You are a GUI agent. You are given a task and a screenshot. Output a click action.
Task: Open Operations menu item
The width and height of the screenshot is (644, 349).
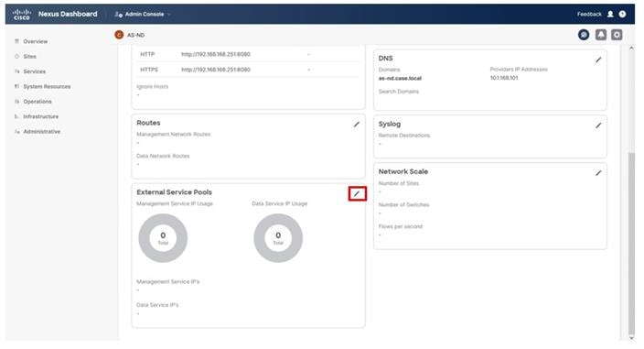38,101
